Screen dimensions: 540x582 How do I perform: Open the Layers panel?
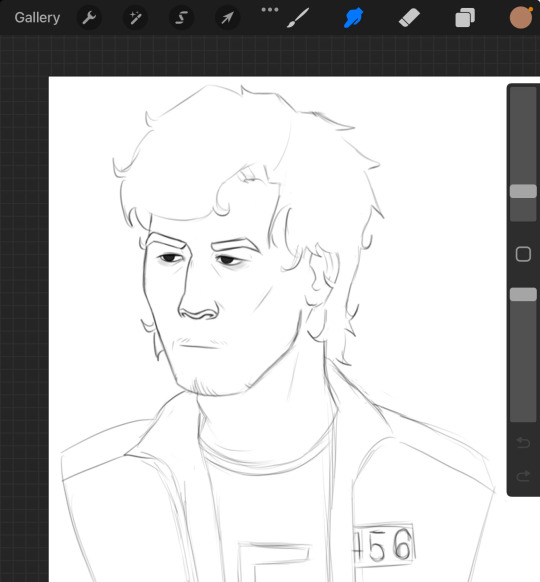click(465, 17)
